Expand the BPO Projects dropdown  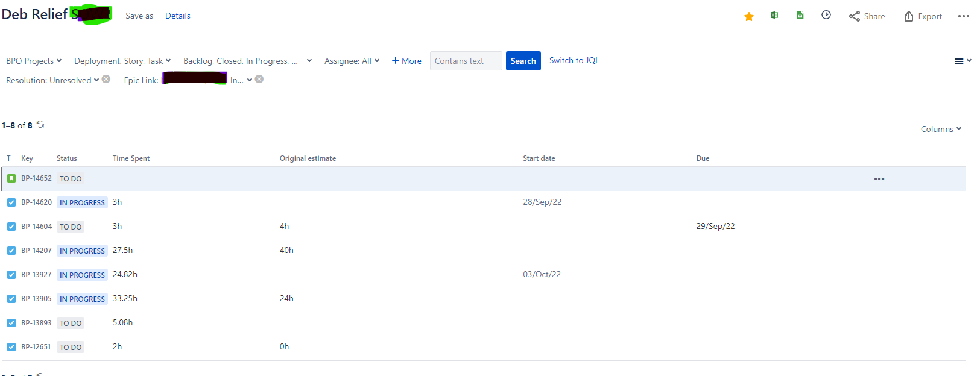point(34,61)
